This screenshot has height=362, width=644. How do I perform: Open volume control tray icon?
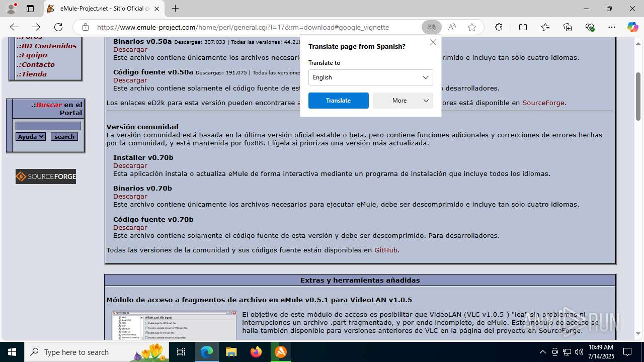pyautogui.click(x=579, y=352)
